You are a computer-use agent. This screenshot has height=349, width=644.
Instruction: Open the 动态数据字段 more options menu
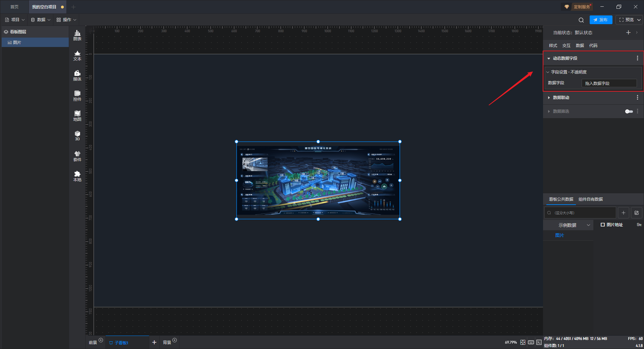tap(637, 58)
